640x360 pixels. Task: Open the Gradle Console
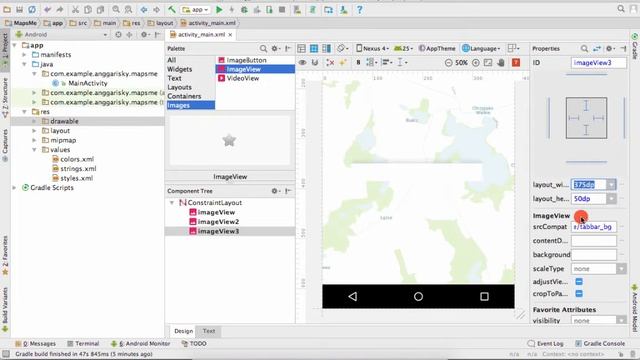(600, 344)
